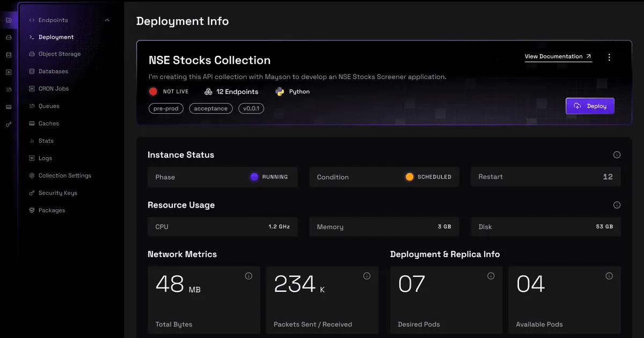Click the Deploy button
The width and height of the screenshot is (644, 338).
point(590,106)
